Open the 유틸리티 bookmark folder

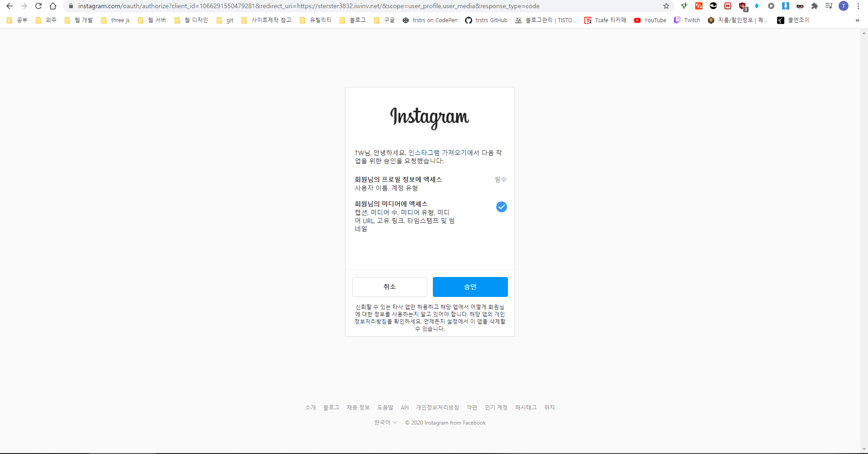pos(316,20)
